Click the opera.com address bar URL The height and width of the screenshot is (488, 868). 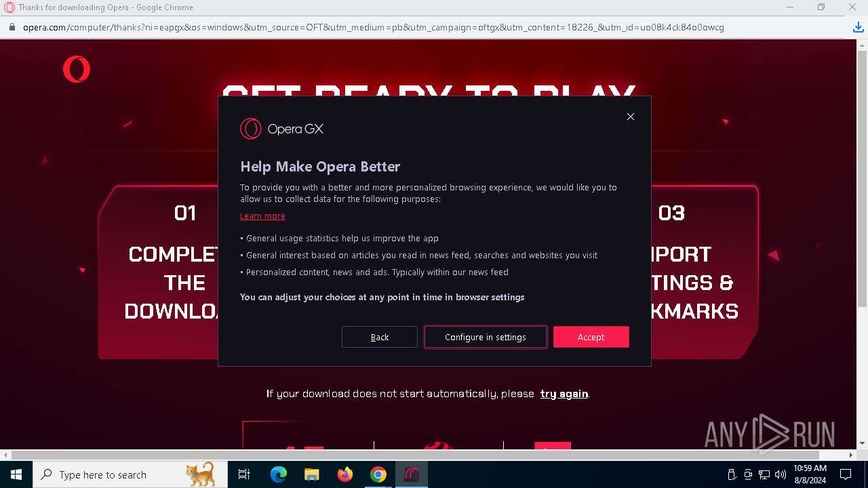(x=374, y=28)
